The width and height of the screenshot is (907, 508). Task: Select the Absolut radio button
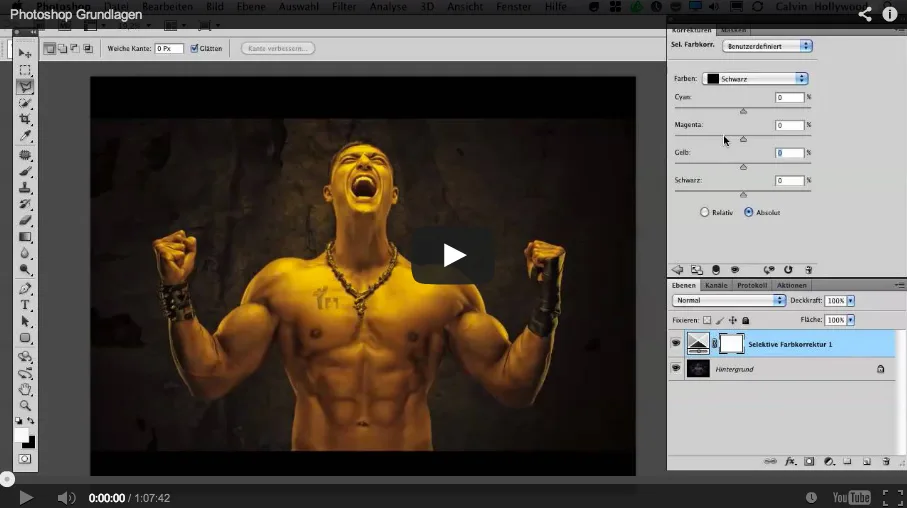point(749,212)
